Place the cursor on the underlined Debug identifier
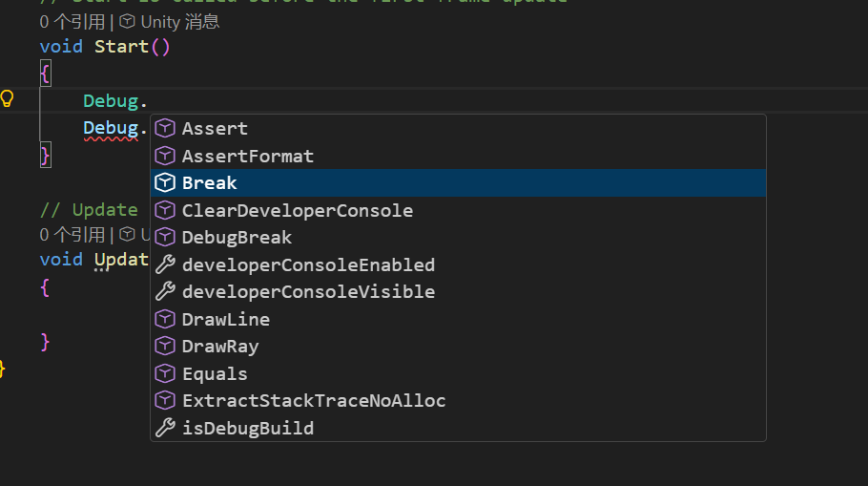 click(x=111, y=129)
